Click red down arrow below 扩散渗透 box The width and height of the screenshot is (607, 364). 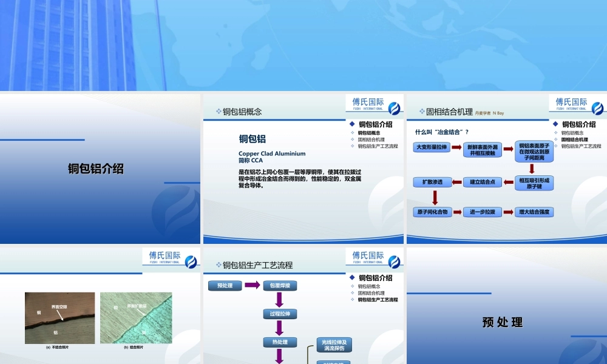(x=435, y=198)
